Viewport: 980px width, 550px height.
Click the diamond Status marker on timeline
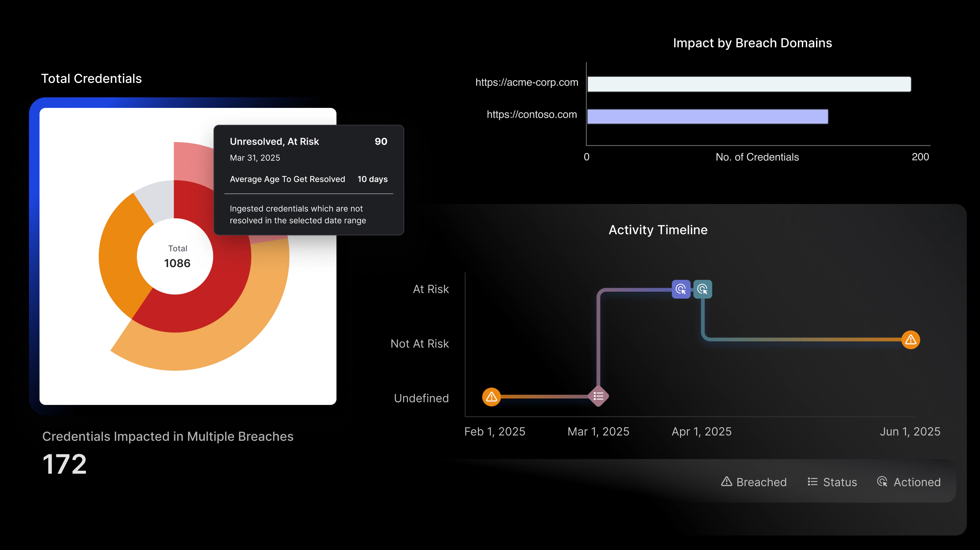[598, 396]
